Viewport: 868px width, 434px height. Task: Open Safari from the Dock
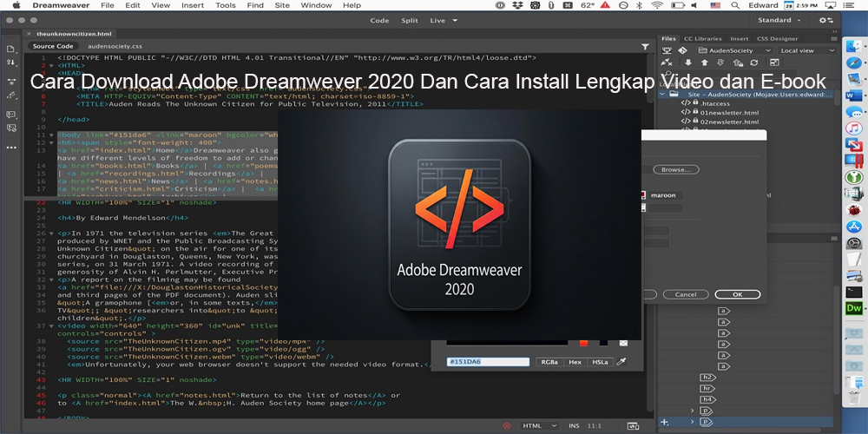[854, 62]
